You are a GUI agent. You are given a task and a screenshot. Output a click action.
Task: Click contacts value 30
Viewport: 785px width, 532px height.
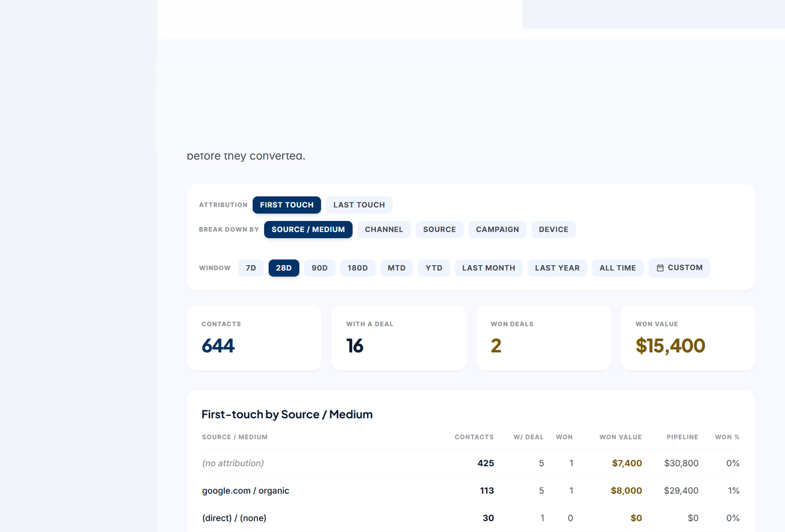(488, 519)
